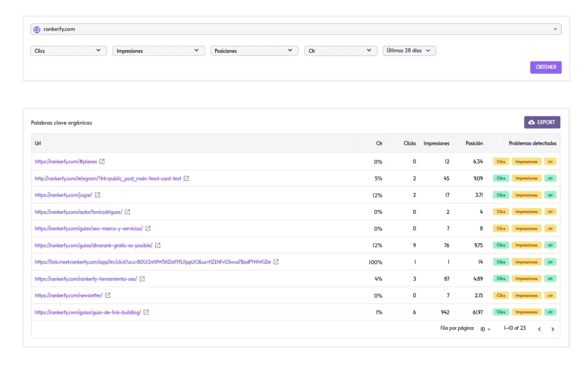Open the link.meet.rankerfy.com tracking link
The image size is (588, 382).
(153, 262)
